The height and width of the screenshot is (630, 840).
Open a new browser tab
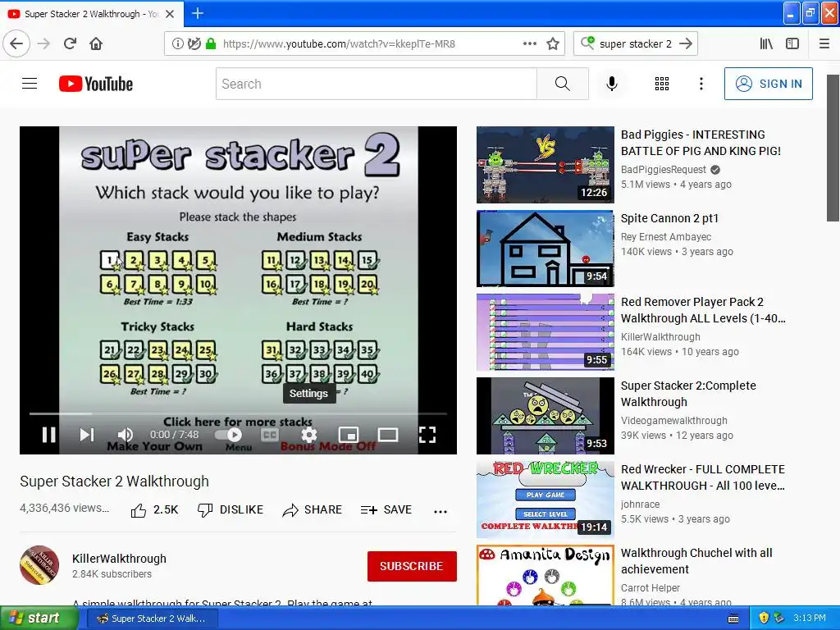[x=197, y=13]
